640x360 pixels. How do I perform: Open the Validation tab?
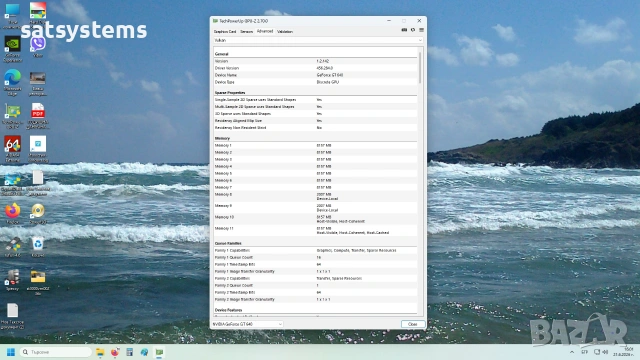coord(285,31)
